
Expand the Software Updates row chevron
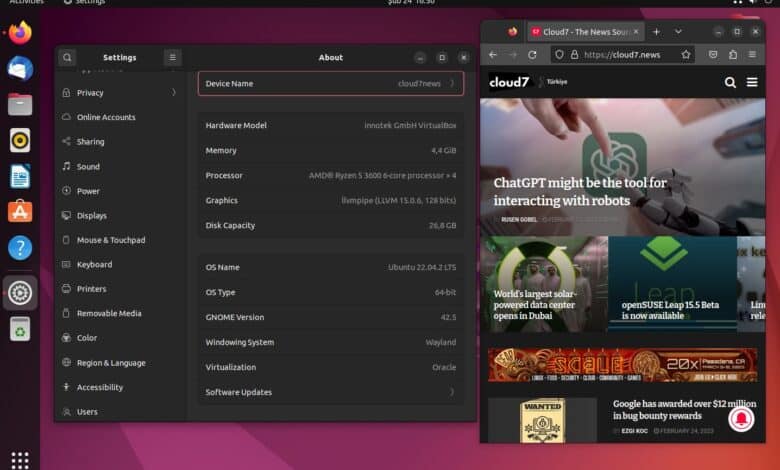452,392
